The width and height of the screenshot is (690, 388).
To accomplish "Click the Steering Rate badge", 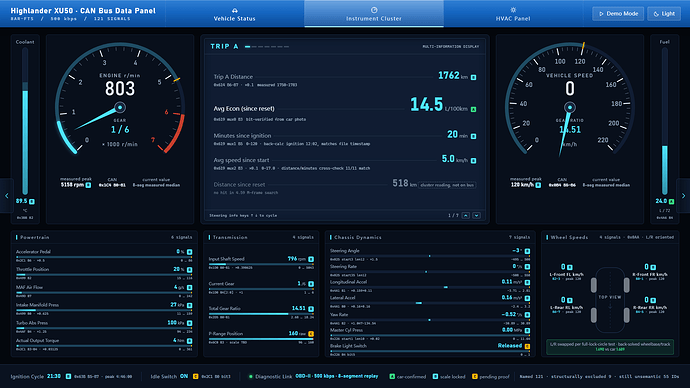I will click(x=527, y=267).
